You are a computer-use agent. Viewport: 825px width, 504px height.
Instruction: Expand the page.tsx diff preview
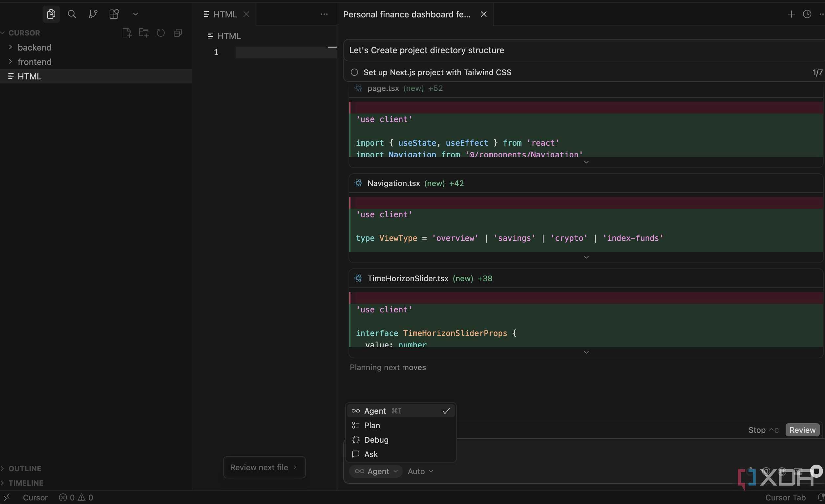(586, 162)
